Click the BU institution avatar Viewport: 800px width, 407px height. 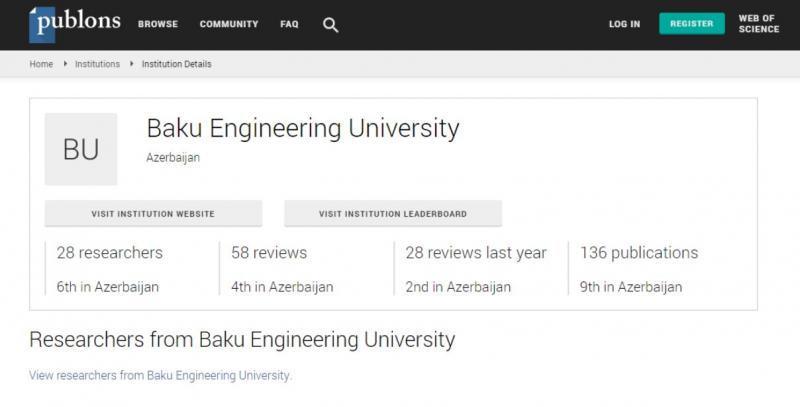click(81, 149)
